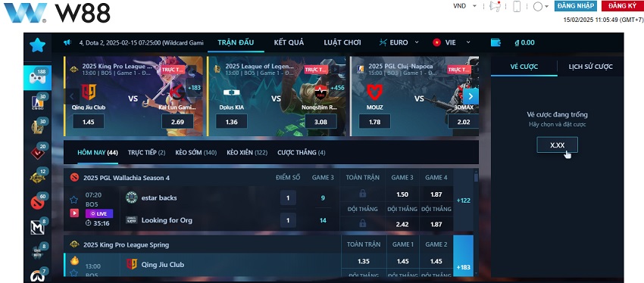Open the VND currency dropdown

(465, 6)
